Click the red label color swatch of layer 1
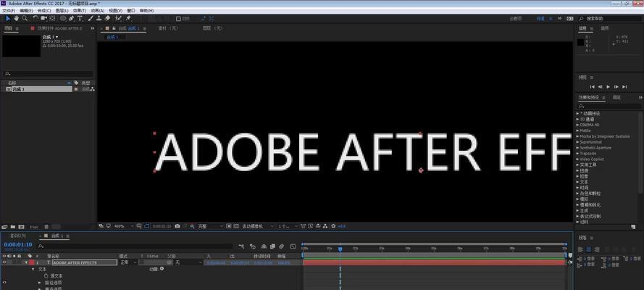This screenshot has width=644, height=290. click(x=32, y=262)
